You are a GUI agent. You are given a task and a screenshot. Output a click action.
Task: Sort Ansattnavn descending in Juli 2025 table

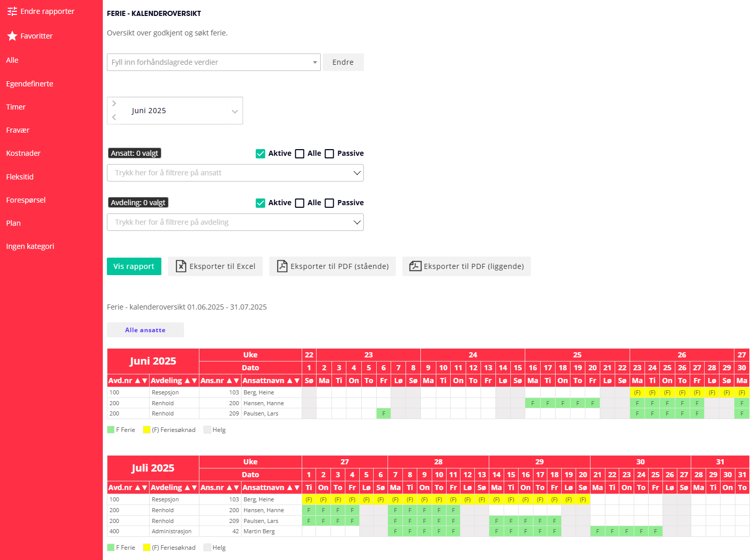[297, 487]
